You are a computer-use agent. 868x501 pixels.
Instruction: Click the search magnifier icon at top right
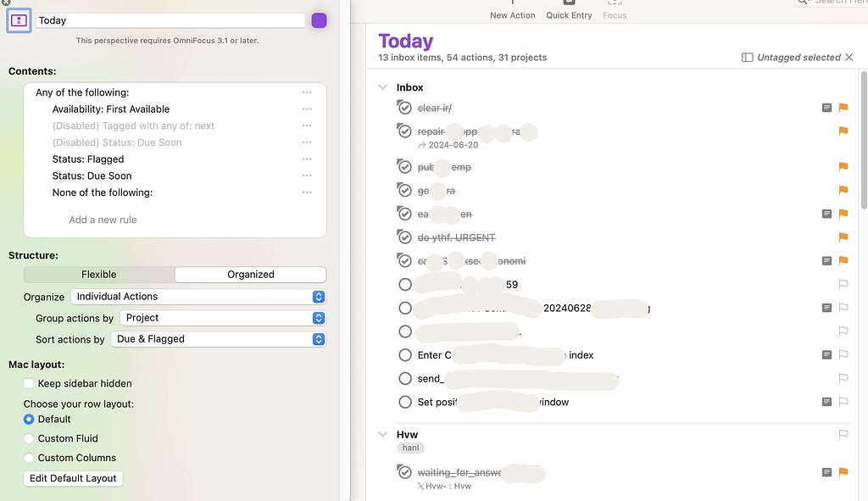click(803, 3)
